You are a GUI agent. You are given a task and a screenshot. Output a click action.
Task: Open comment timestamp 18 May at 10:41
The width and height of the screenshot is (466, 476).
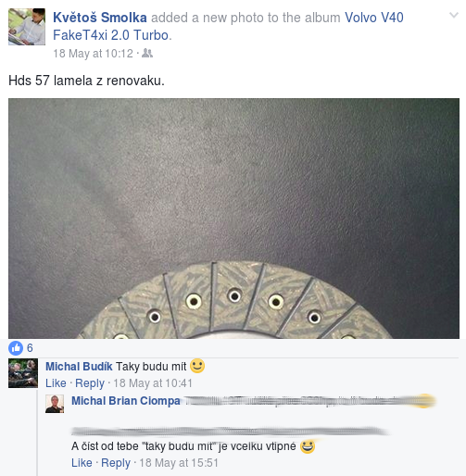tap(153, 383)
